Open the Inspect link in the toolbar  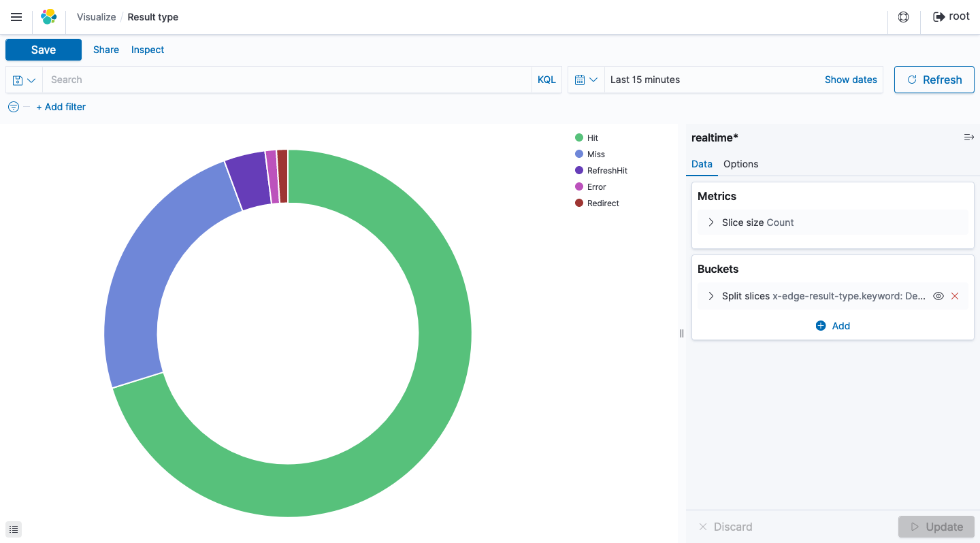[x=147, y=50]
